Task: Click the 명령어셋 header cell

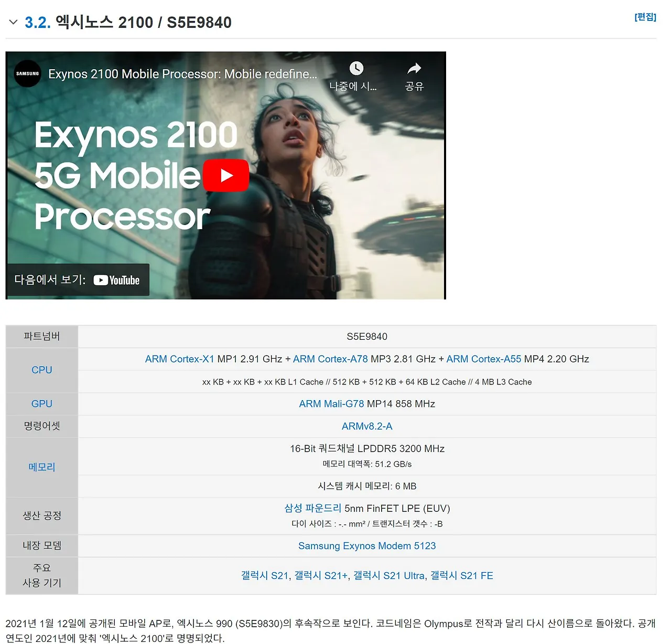Action: pos(42,426)
